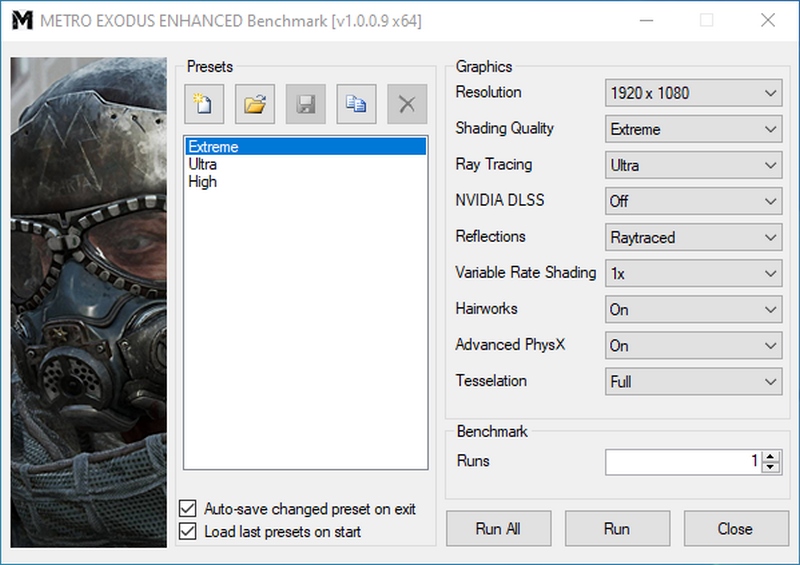Viewport: 800px width, 565px height.
Task: Click the Run button
Action: coord(616,529)
